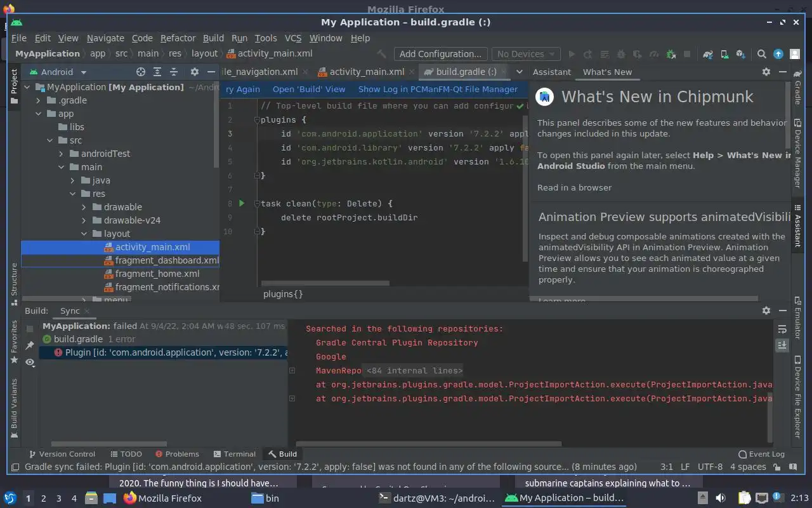Open the Device Manager toolbar icon

(724, 54)
